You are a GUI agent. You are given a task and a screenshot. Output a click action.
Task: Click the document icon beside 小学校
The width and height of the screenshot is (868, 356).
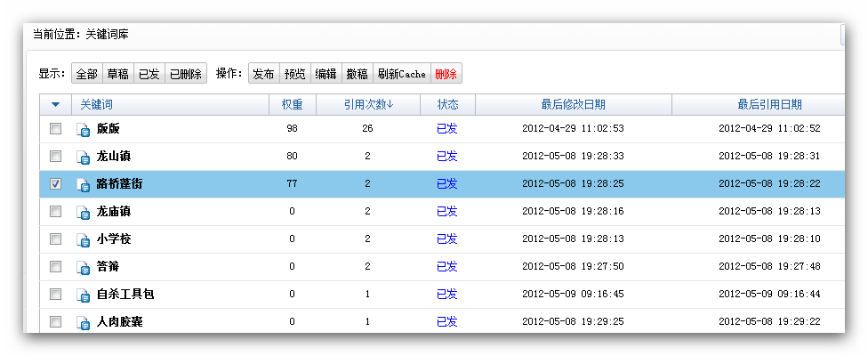click(84, 240)
